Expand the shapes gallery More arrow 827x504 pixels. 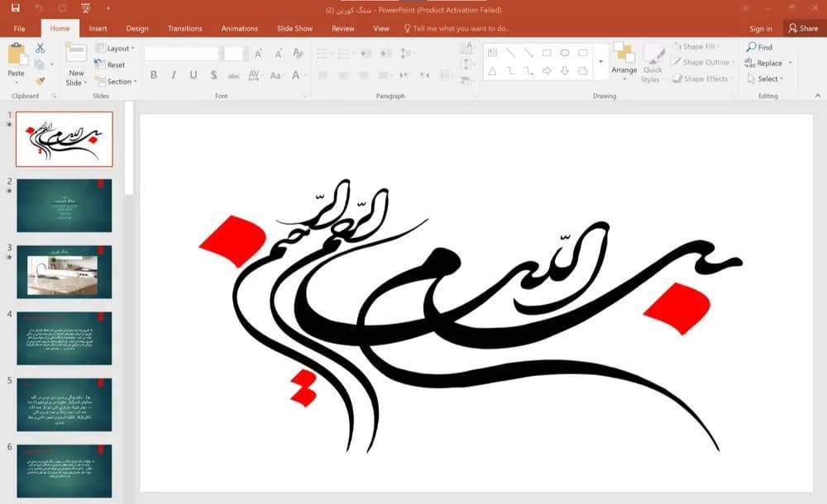(x=600, y=62)
